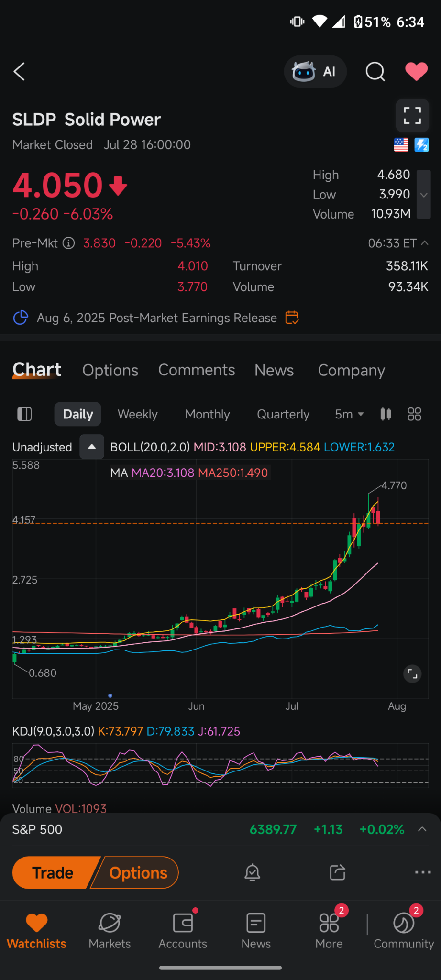Tap the outlined Options trading button
The height and width of the screenshot is (980, 441).
[135, 873]
